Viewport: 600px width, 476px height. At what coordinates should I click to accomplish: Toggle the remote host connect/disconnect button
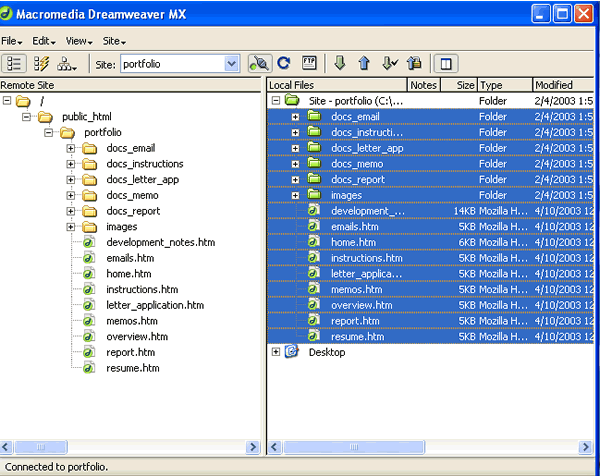259,63
